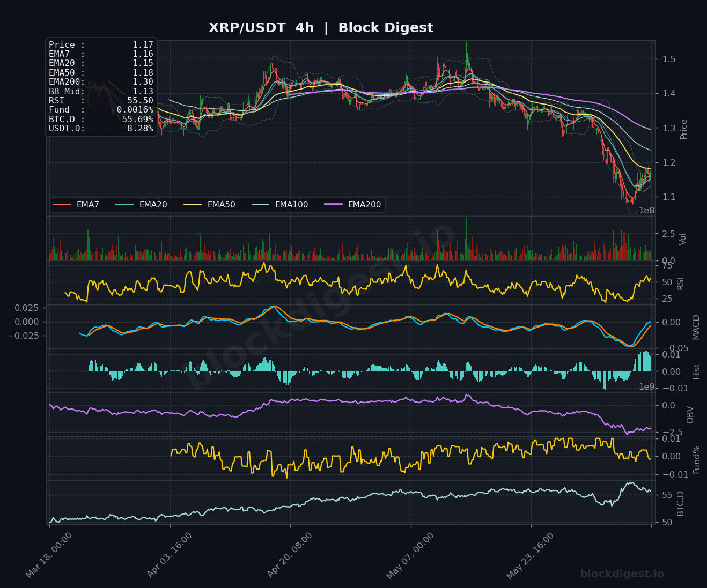Image resolution: width=707 pixels, height=588 pixels.
Task: Click the 'Mar 18, 00:00' date label
Action: point(49,555)
